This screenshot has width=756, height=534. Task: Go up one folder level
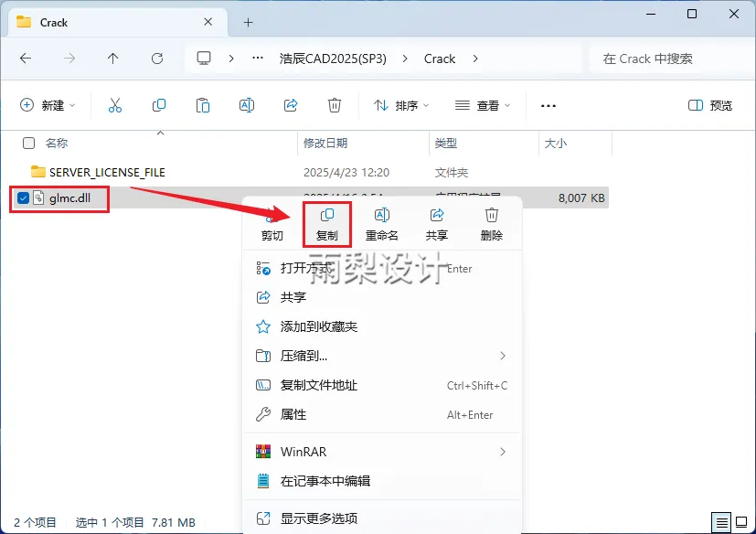click(112, 59)
